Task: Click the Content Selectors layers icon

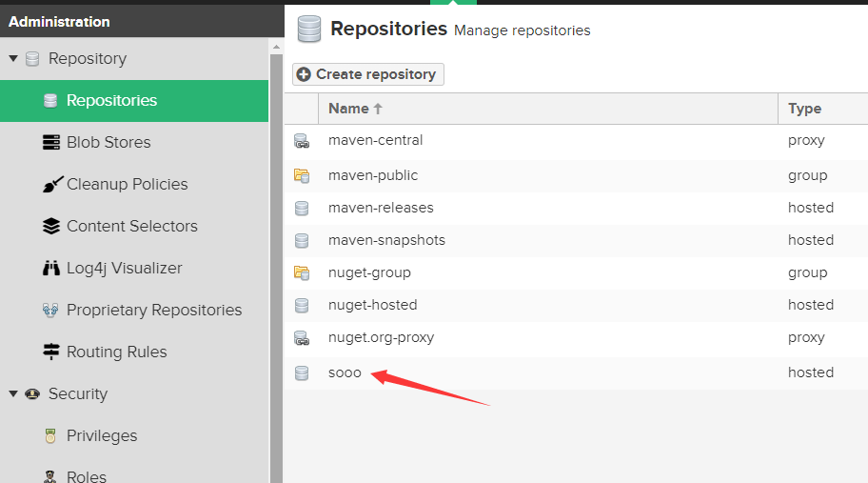Action: [51, 226]
